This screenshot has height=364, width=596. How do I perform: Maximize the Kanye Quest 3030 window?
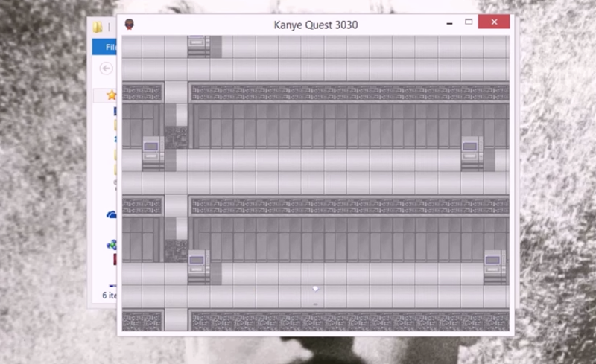pyautogui.click(x=469, y=22)
